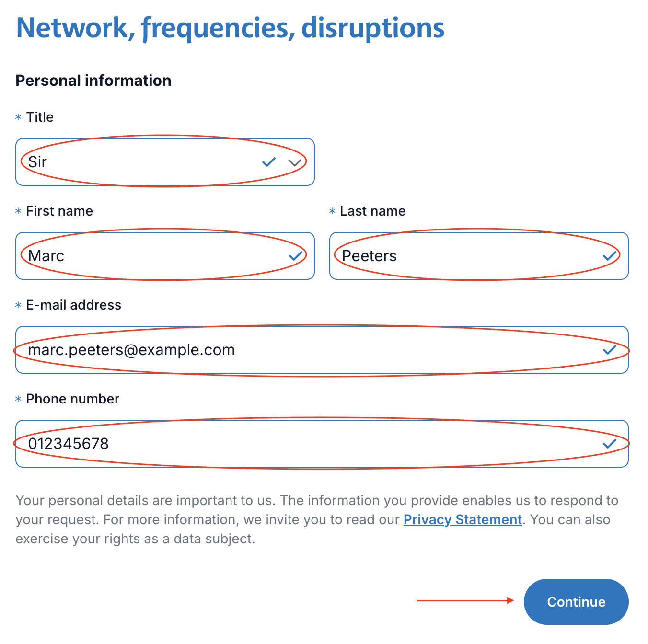Click the Network, frequencies, disruptions page title
This screenshot has height=644, width=648.
[230, 28]
